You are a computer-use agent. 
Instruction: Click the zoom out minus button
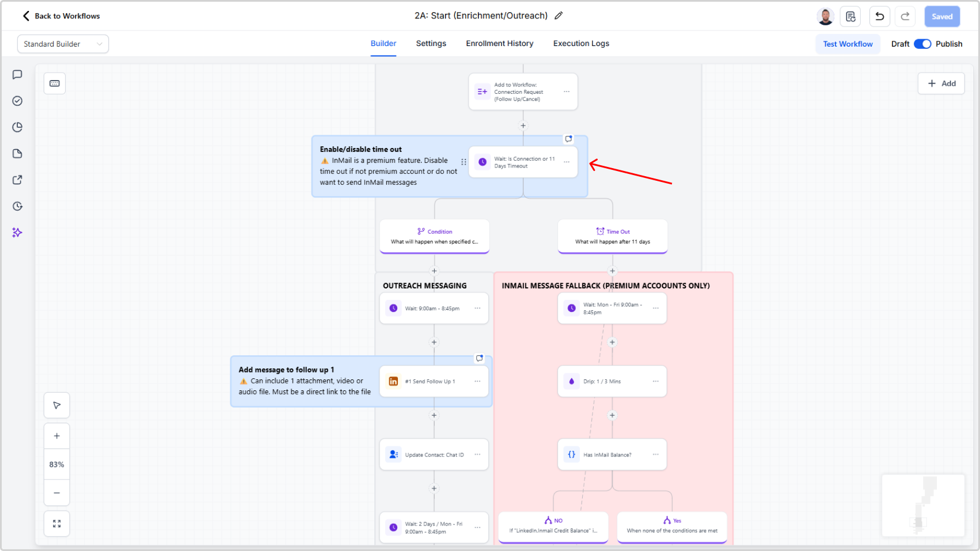tap(56, 493)
